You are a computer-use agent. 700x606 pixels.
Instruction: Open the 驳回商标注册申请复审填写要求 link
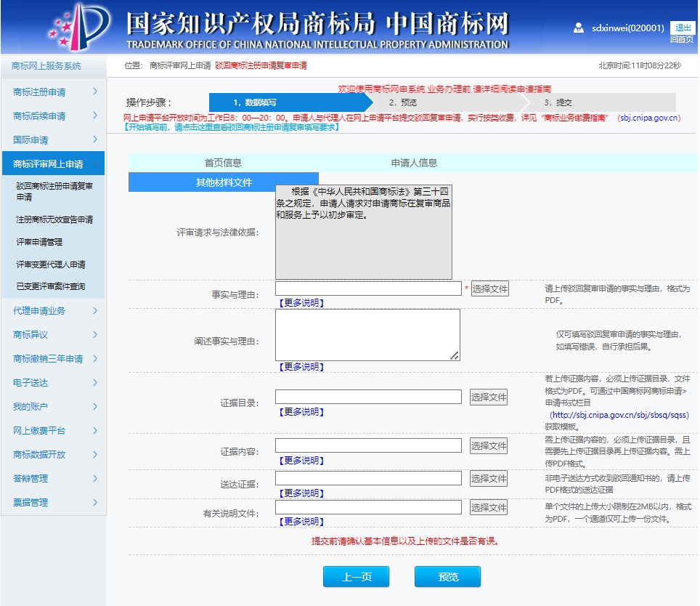click(231, 127)
